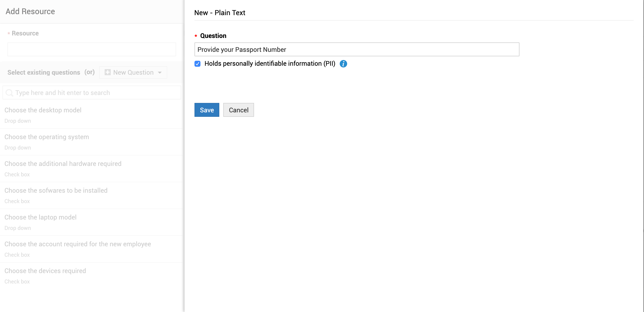The width and height of the screenshot is (644, 312).
Task: Click the 'Select existing questions' label
Action: tap(44, 72)
